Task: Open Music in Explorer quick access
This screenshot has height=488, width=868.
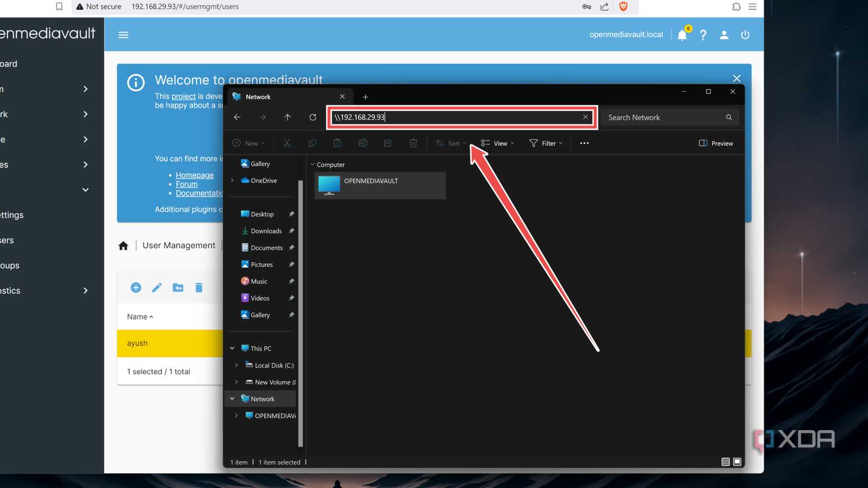Action: coord(259,281)
